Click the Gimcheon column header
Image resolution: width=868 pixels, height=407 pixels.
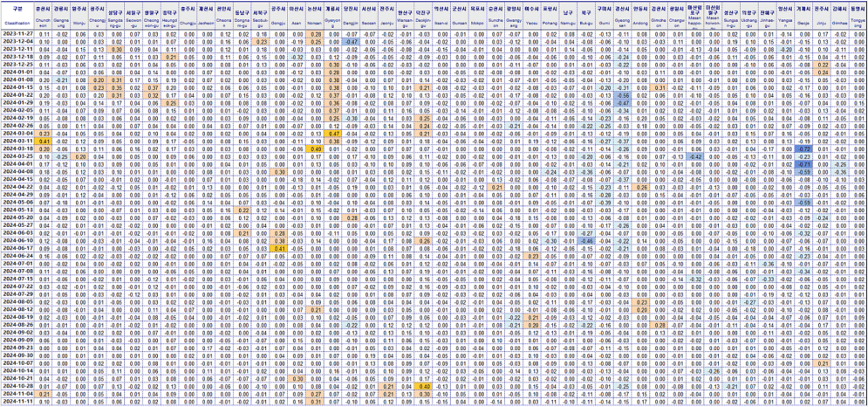(660, 17)
